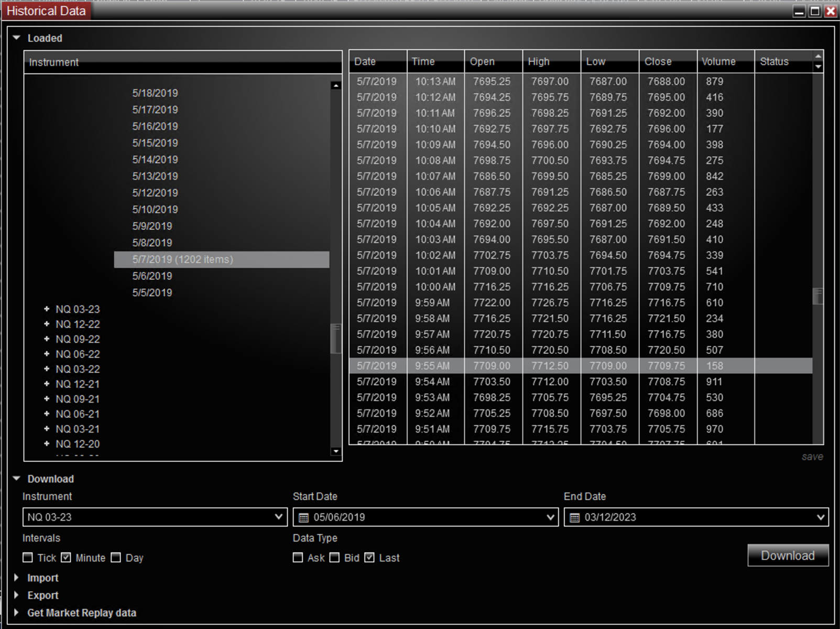The height and width of the screenshot is (629, 840).
Task: Sort by the Volume column header
Action: (726, 61)
